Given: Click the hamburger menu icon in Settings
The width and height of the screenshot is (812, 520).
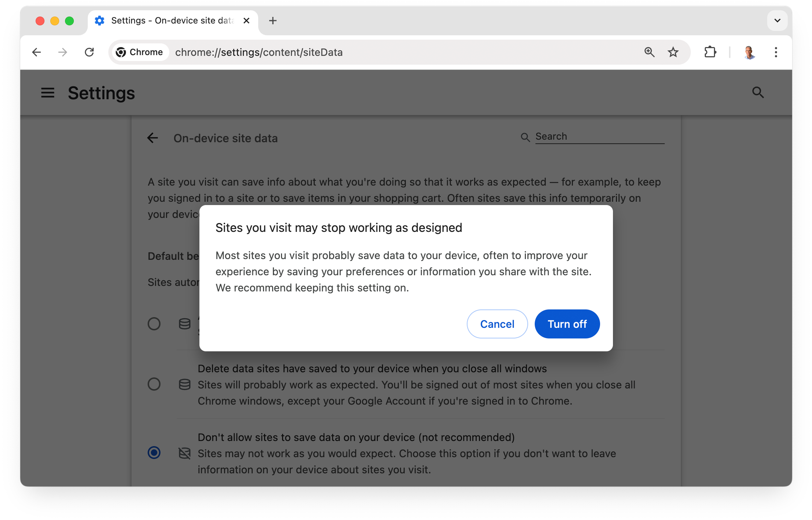Looking at the screenshot, I should [47, 92].
